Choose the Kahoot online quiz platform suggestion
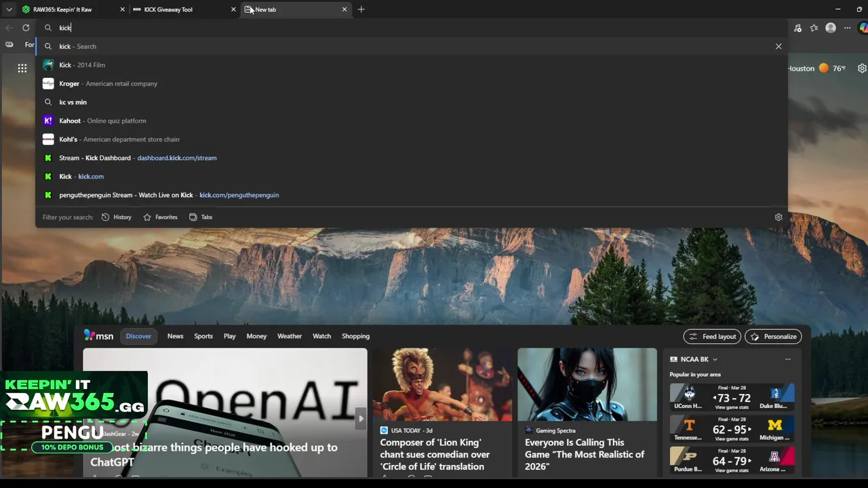This screenshot has height=488, width=868. [x=412, y=121]
